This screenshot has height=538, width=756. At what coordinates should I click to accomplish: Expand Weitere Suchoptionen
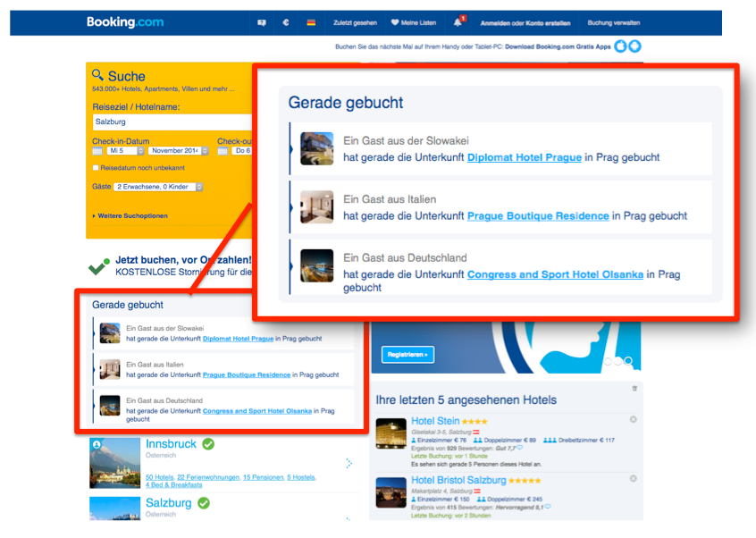click(130, 216)
